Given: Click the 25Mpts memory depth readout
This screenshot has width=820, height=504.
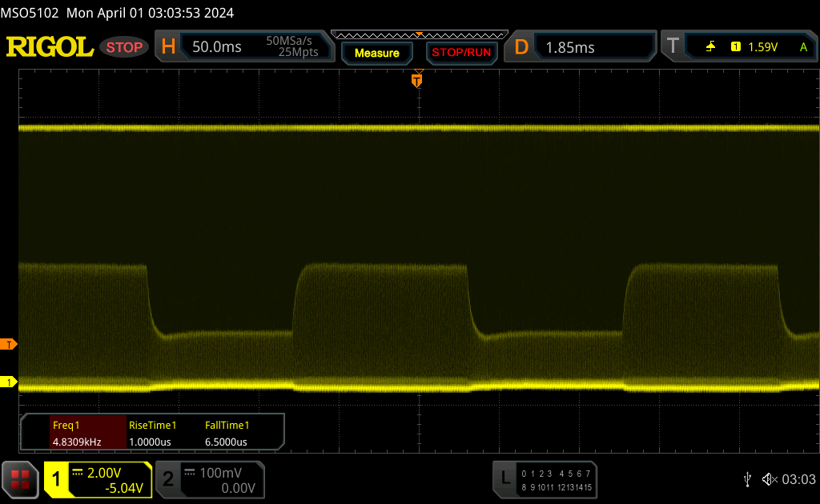Looking at the screenshot, I should click(x=298, y=52).
